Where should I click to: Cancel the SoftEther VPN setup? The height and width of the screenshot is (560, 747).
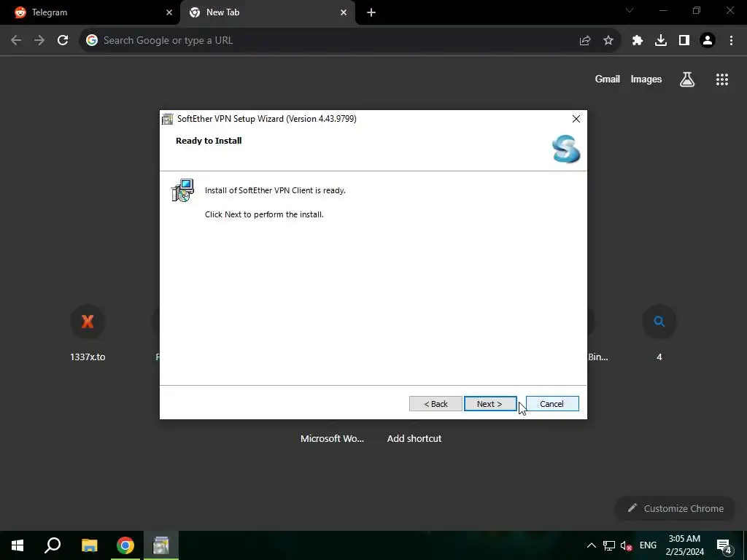click(552, 404)
